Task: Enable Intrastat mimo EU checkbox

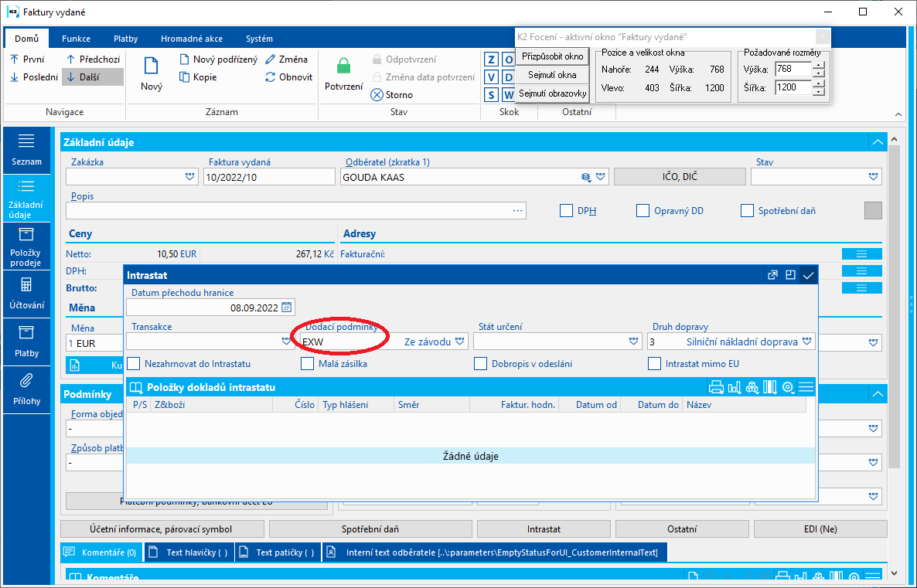Action: click(654, 364)
